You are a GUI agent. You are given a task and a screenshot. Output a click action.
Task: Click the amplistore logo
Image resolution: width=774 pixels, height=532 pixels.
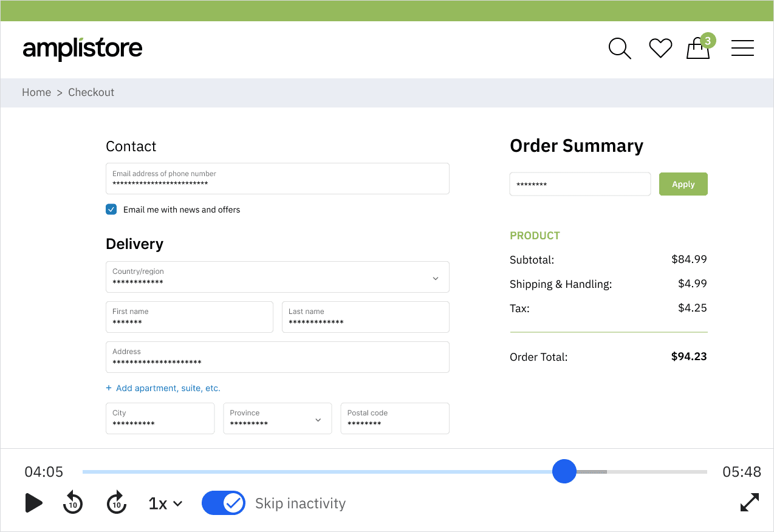[83, 49]
